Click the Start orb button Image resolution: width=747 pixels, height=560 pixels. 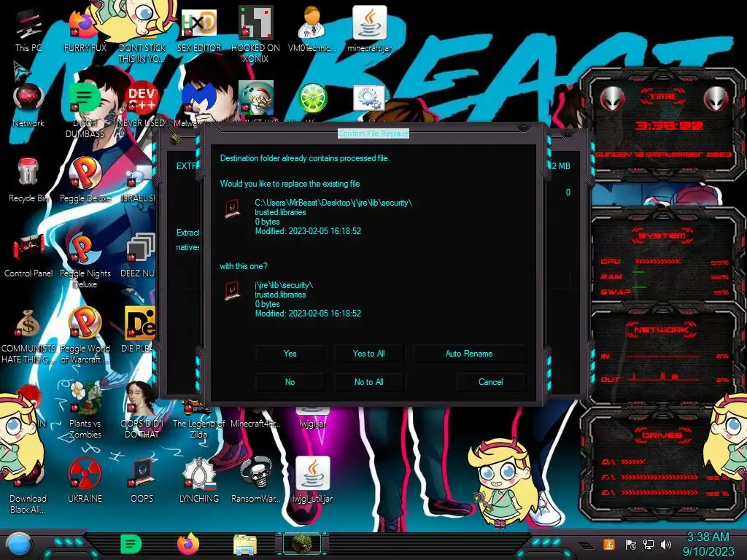pos(19,545)
